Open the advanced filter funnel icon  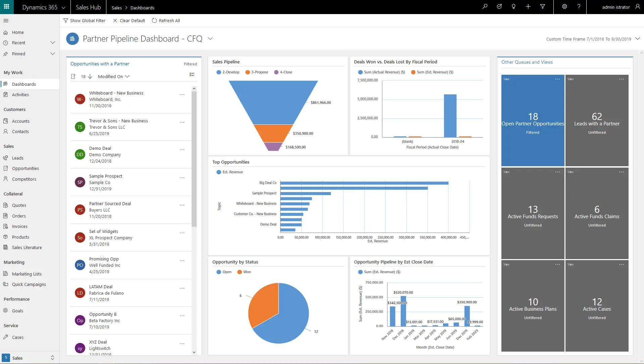pyautogui.click(x=543, y=7)
